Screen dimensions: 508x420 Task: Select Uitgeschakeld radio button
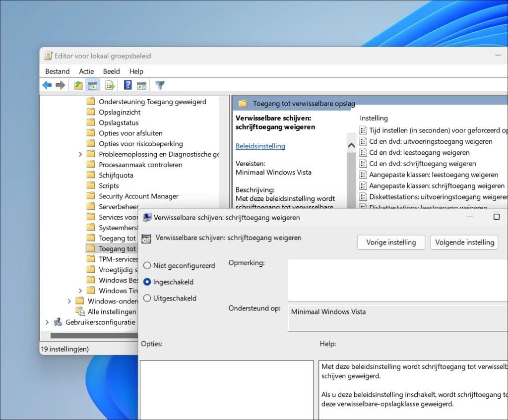click(x=147, y=298)
